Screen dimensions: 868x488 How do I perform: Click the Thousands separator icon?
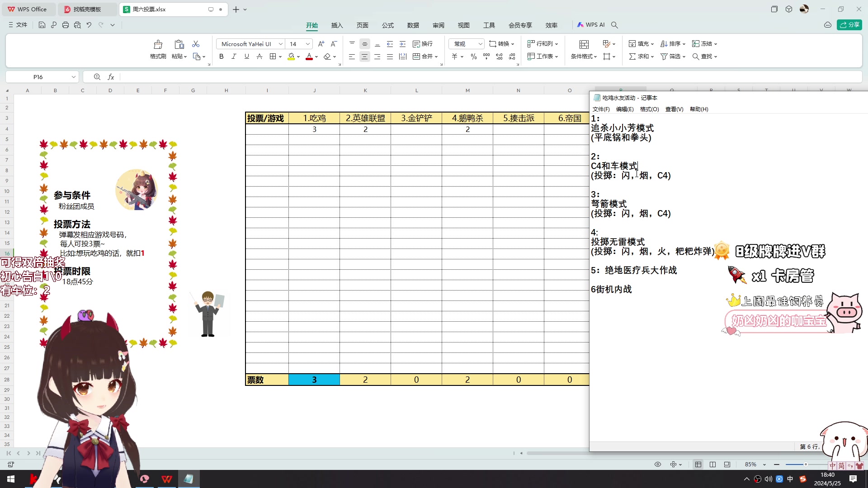pos(486,56)
